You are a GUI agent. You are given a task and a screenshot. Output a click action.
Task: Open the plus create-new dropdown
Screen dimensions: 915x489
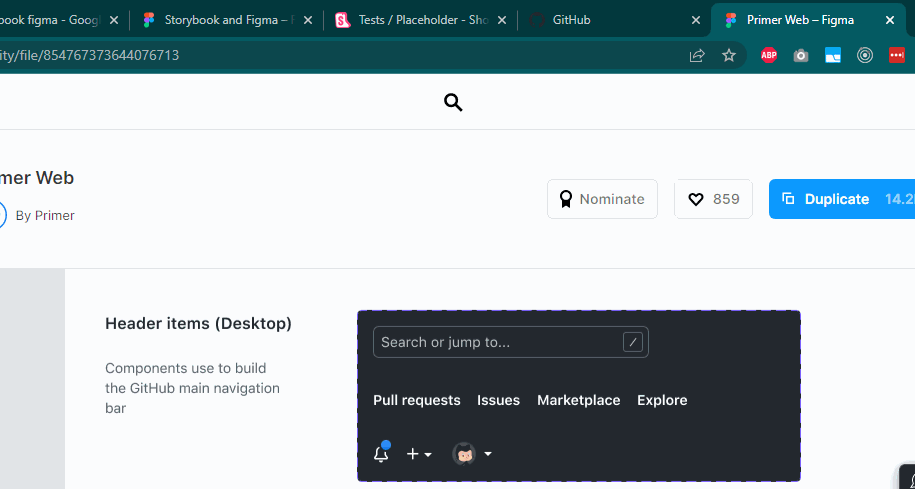[x=419, y=454]
